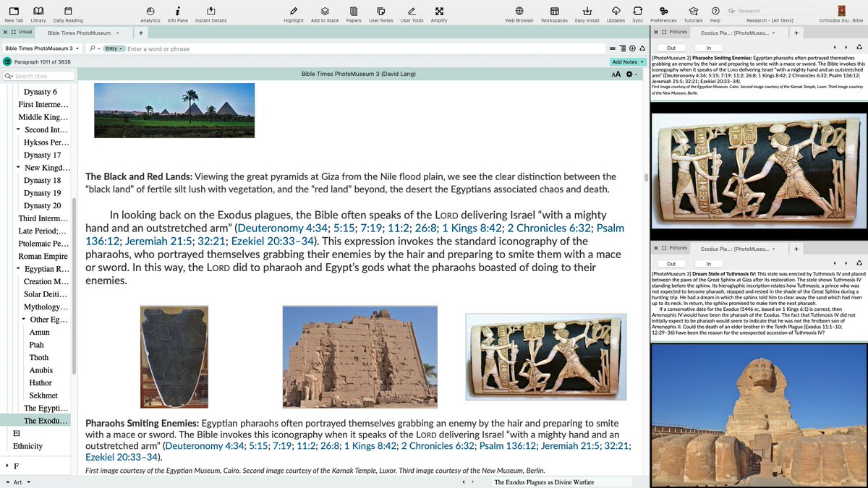Launch the Web Browser tool
This screenshot has height=488, width=868.
[x=519, y=14]
